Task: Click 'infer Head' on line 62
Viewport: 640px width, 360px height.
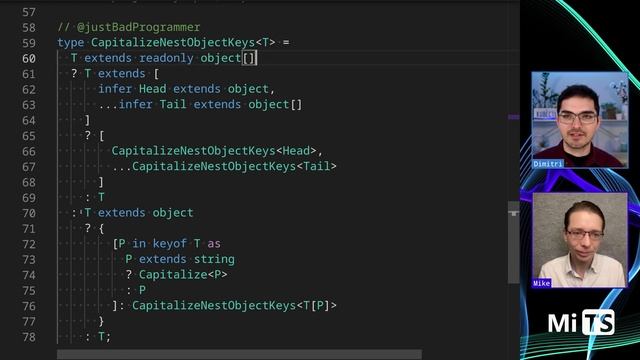Action: click(x=132, y=89)
